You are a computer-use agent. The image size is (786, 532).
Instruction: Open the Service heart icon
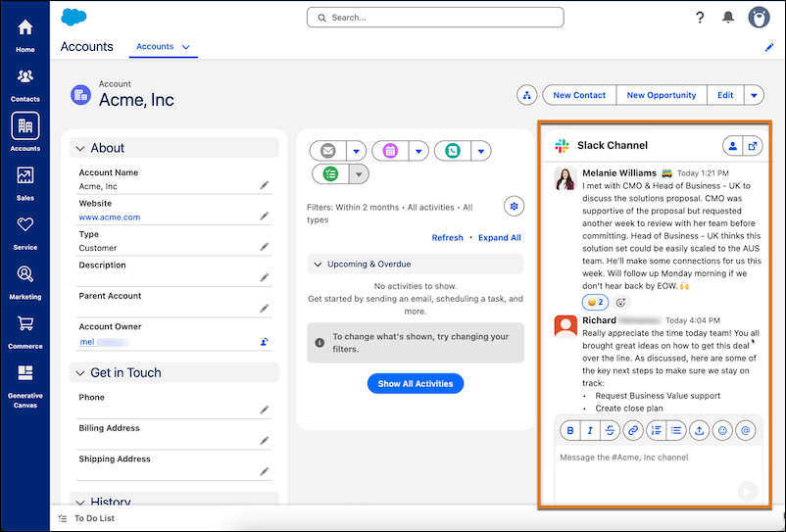click(25, 224)
